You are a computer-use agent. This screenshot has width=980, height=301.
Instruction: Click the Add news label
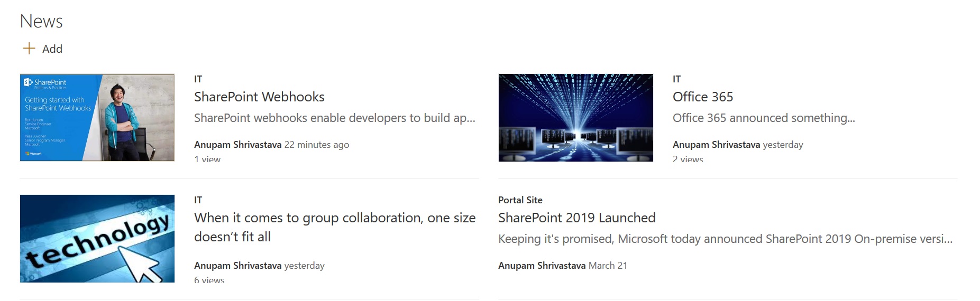52,49
